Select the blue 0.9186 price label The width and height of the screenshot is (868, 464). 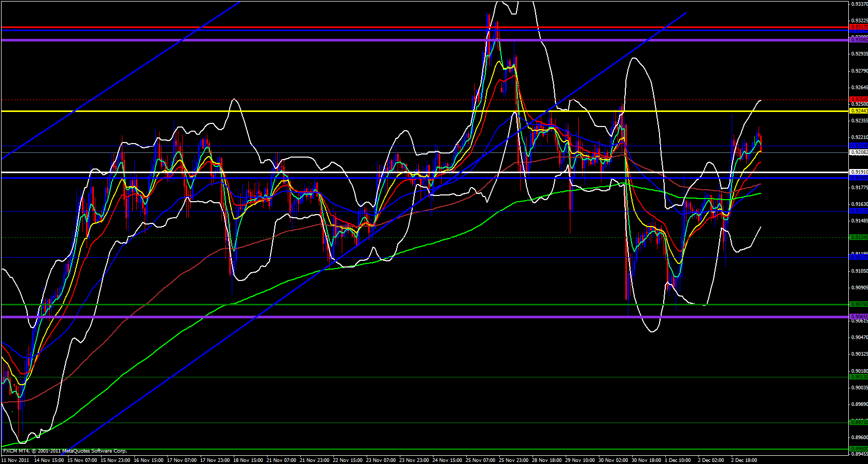pos(858,178)
